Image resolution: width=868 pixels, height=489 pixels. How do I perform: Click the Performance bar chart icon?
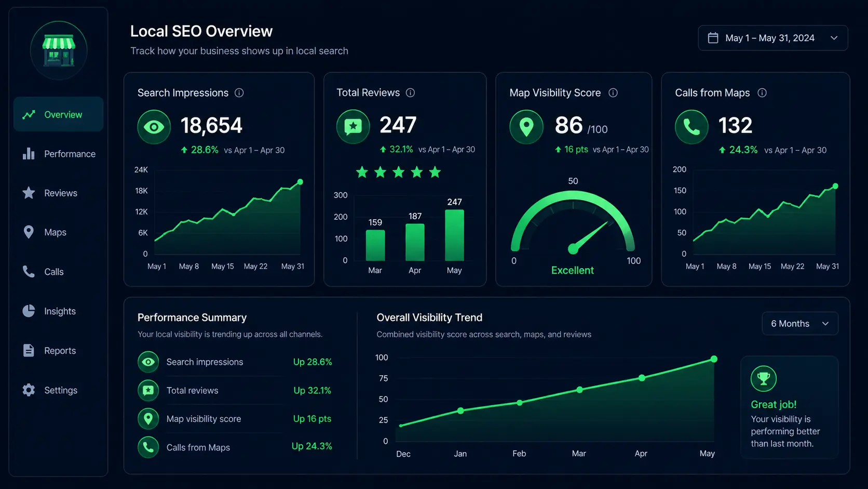[29, 154]
